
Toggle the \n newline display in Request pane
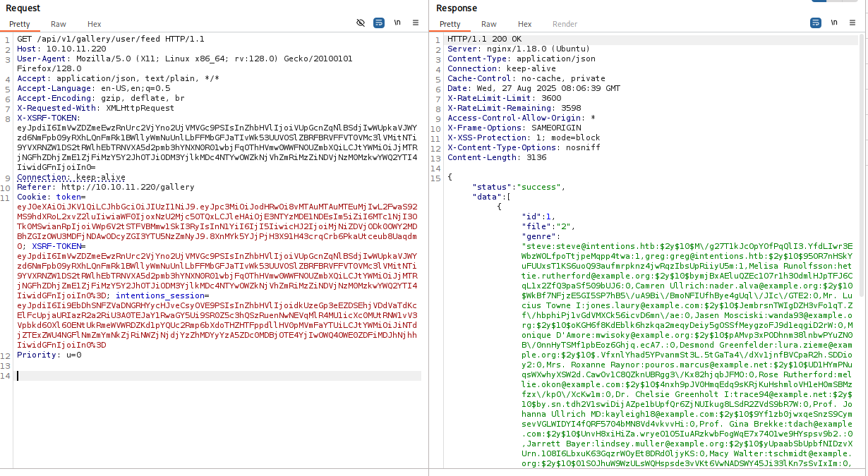point(397,23)
